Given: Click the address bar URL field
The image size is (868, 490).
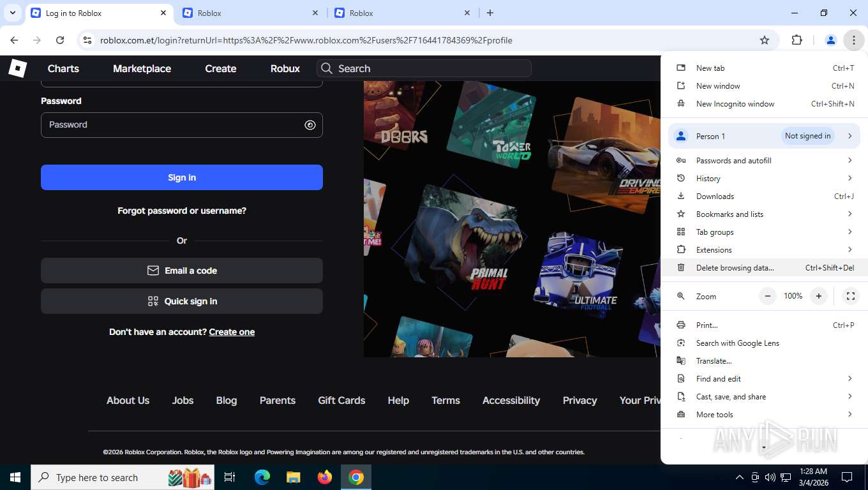Looking at the screenshot, I should 421,40.
